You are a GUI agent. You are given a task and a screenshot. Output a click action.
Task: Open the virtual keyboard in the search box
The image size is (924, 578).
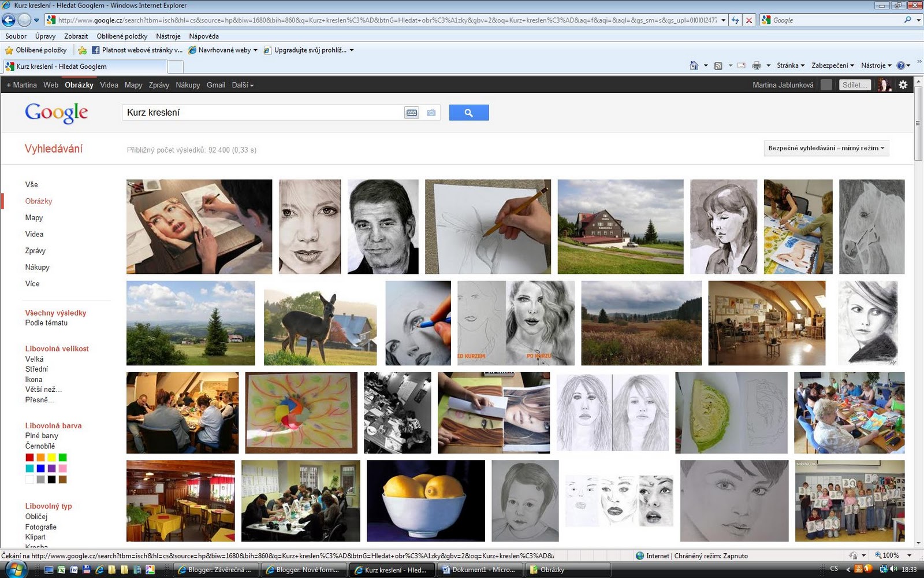(x=411, y=112)
